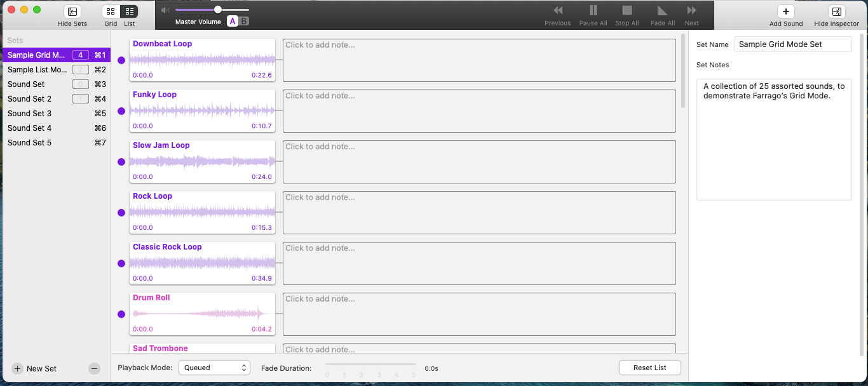The height and width of the screenshot is (386, 868).
Task: Click the Hide Inspector icon
Action: point(836,11)
